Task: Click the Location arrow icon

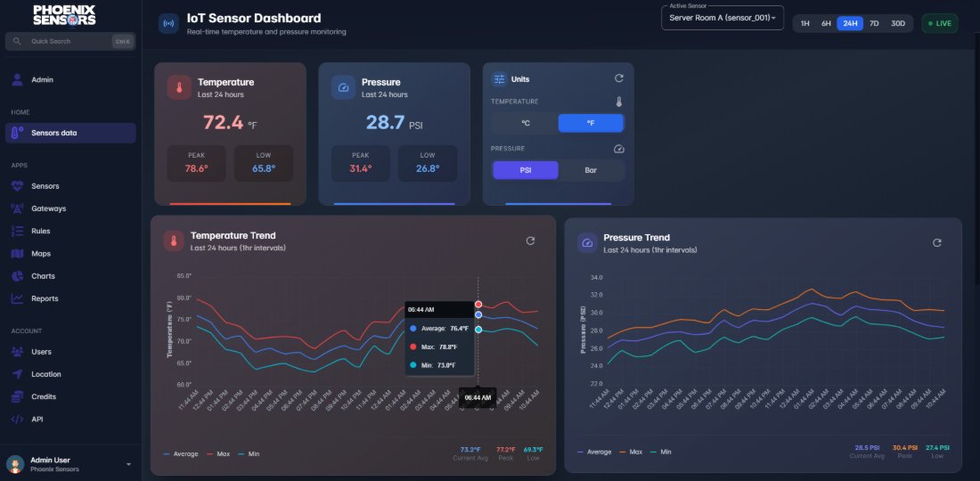Action: click(18, 374)
